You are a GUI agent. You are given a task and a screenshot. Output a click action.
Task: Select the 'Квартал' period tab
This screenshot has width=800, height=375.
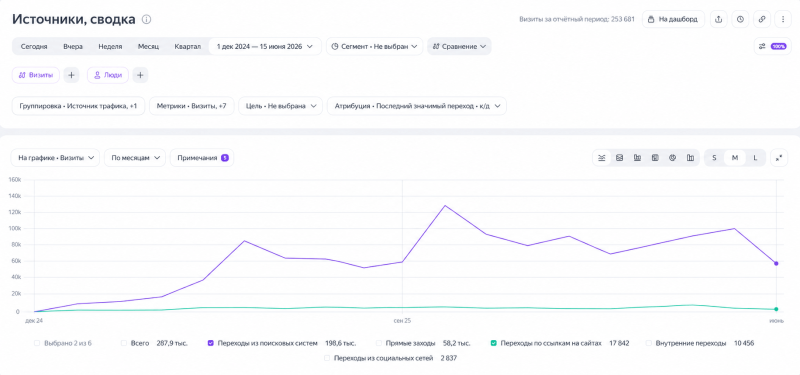pos(188,46)
